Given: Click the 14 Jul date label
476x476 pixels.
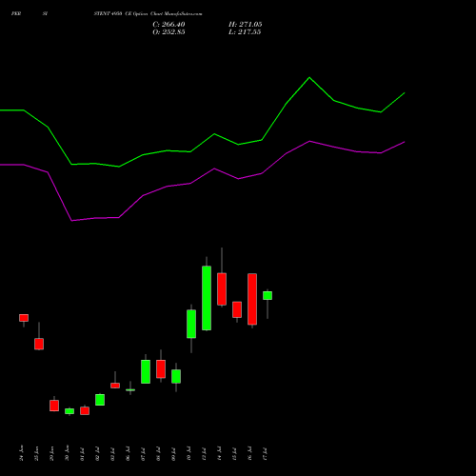Looking at the screenshot, I should [219, 454].
